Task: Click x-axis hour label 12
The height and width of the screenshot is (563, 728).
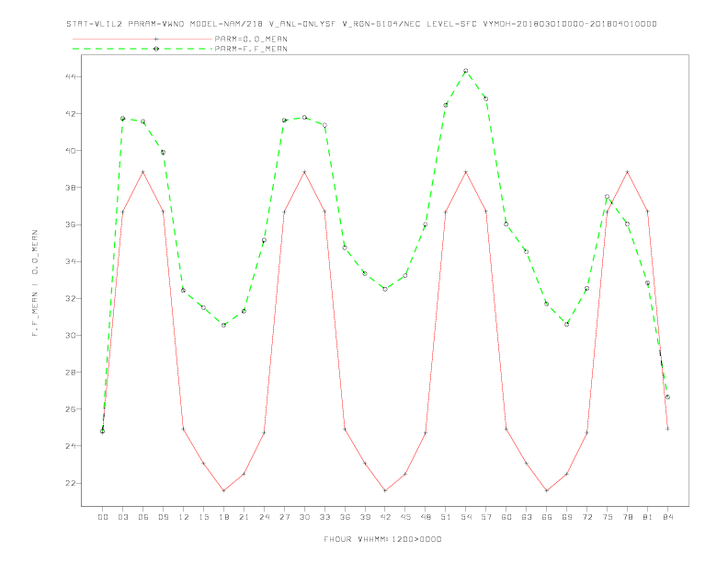Action: 184,517
